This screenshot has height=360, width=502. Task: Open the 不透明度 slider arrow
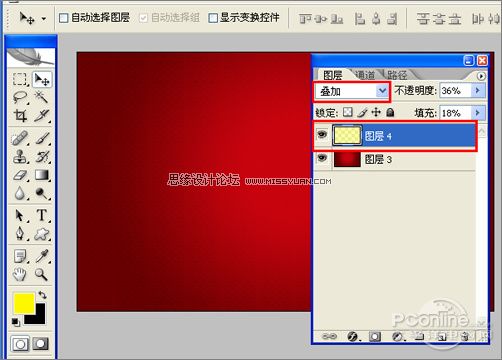tap(478, 90)
